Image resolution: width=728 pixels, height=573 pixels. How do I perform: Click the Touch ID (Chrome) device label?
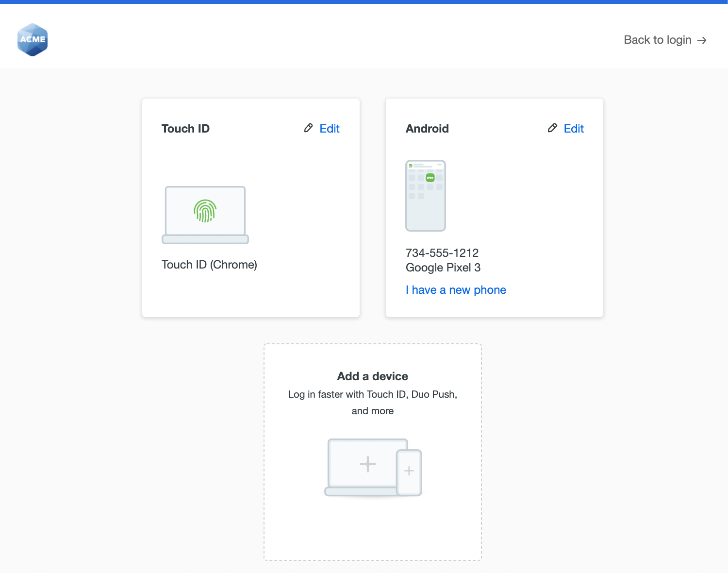click(209, 265)
